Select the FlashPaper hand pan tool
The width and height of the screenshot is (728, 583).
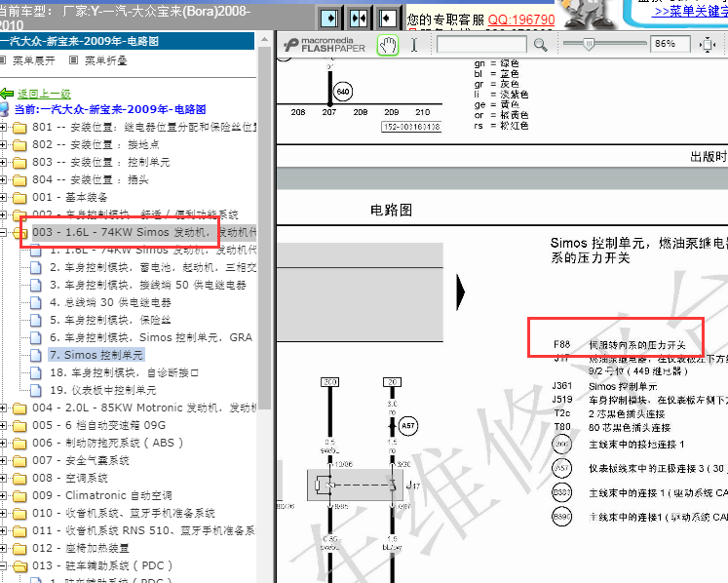388,45
